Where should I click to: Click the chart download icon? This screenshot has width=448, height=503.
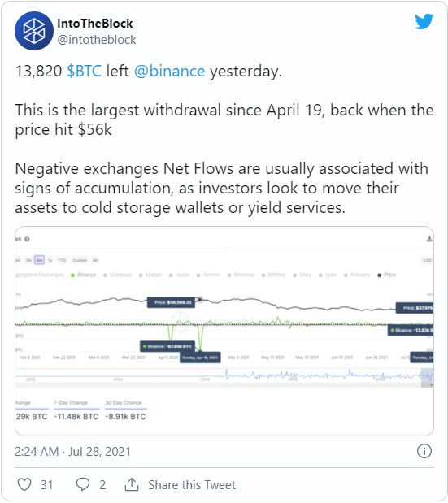click(x=429, y=239)
